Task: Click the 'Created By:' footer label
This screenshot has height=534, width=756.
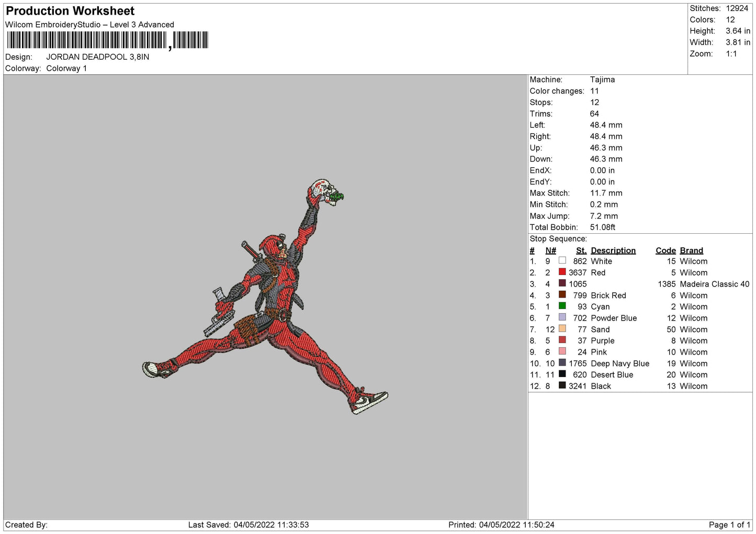Action: click(26, 525)
